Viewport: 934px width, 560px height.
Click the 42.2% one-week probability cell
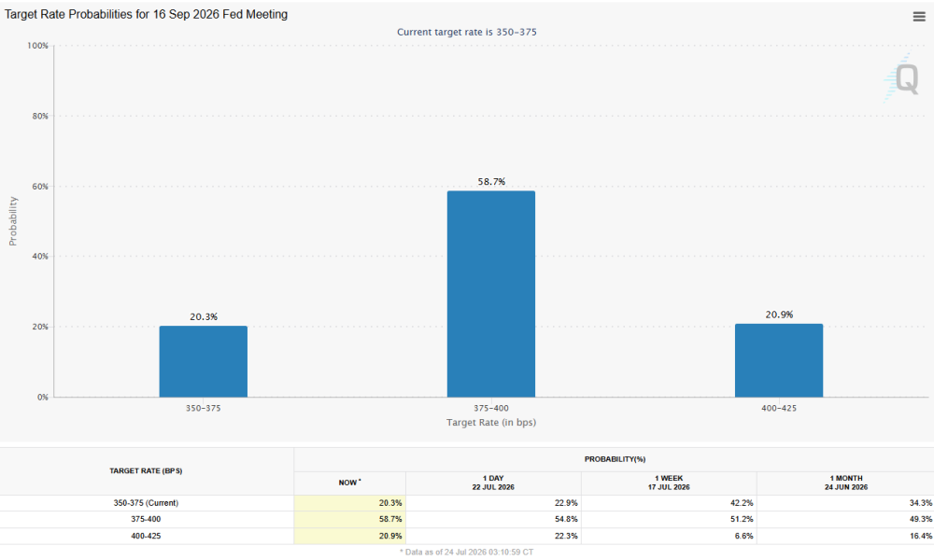click(669, 503)
